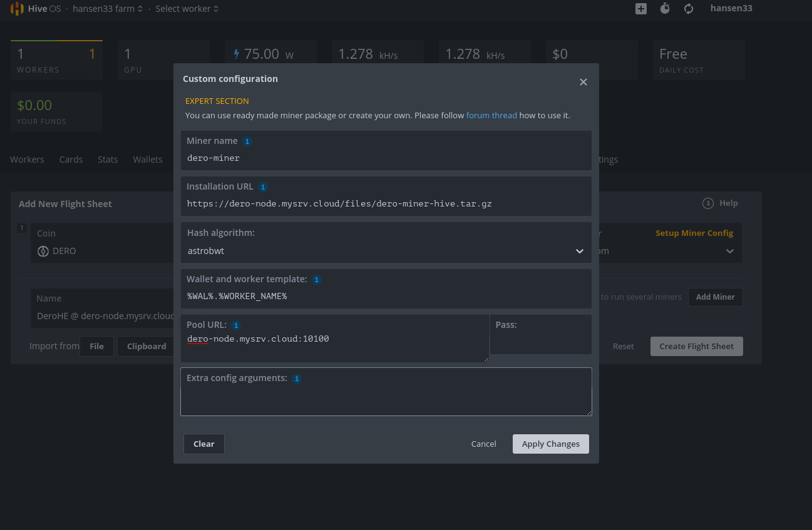
Task: Open the forum thread link
Action: coord(491,115)
